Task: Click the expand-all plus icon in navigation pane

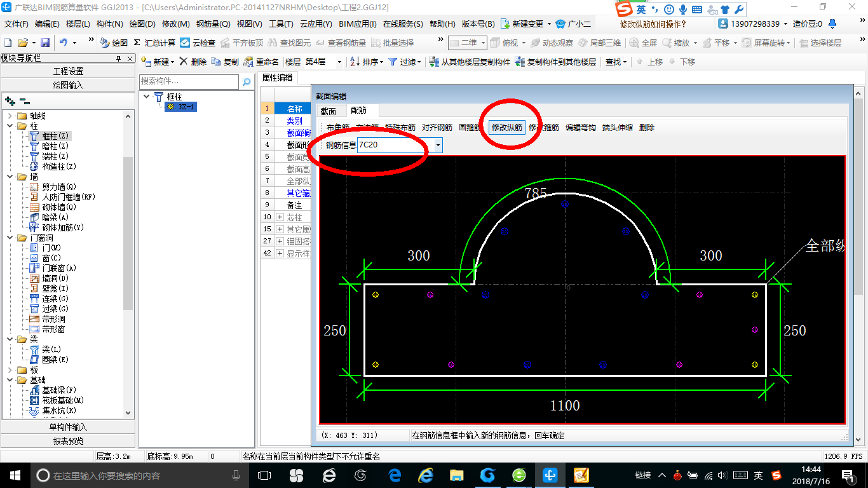Action: pos(10,100)
